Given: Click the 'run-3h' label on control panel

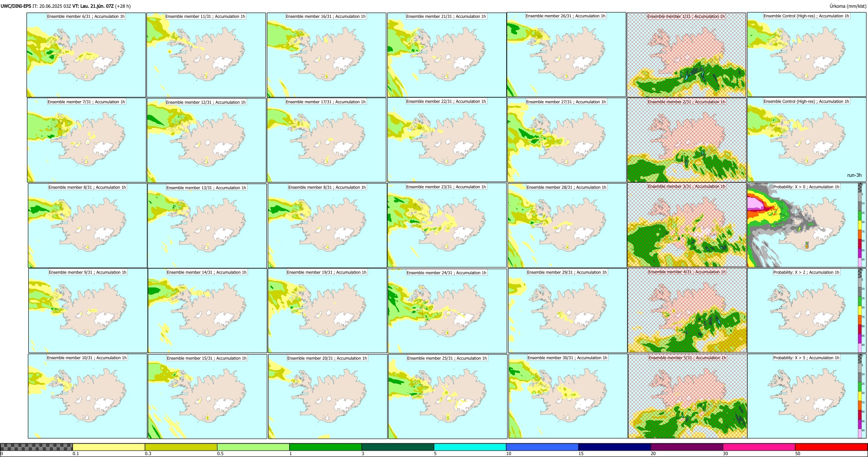Looking at the screenshot, I should pos(854,175).
